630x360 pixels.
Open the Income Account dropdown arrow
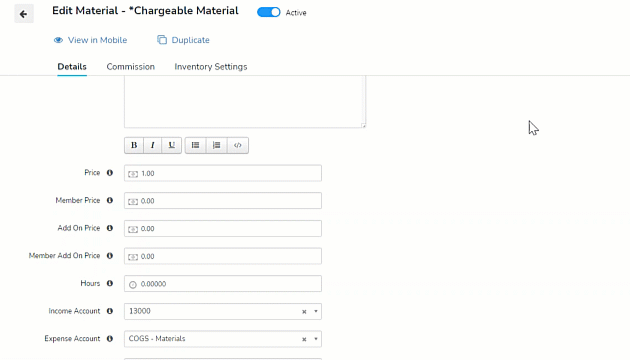(316, 311)
